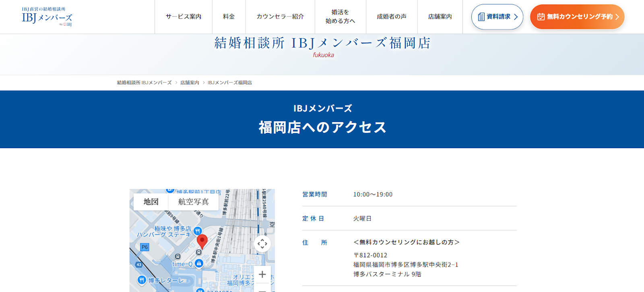The image size is (644, 292).
Task: Click the address 福岡県福岡市博多区博多駅中央街2-1
Action: pyautogui.click(x=406, y=265)
